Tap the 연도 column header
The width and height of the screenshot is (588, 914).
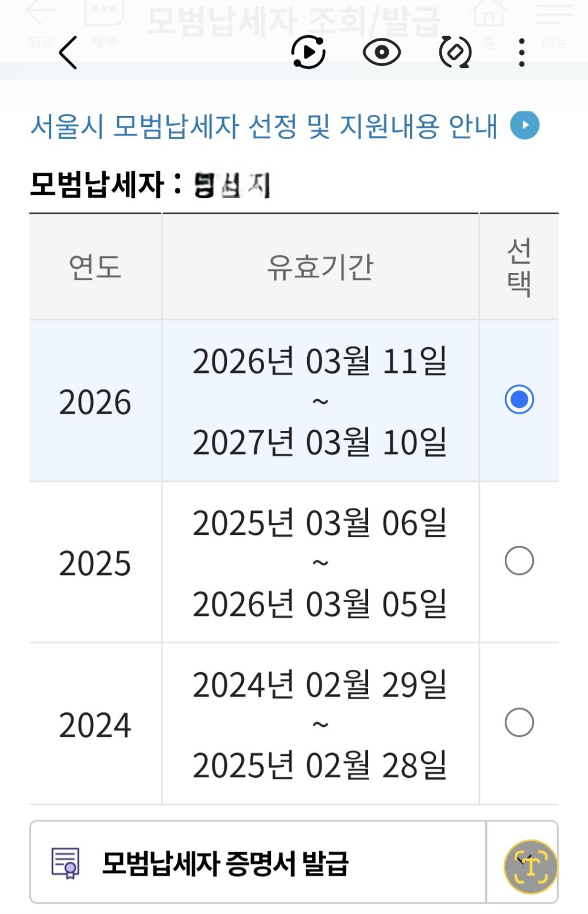(x=95, y=267)
